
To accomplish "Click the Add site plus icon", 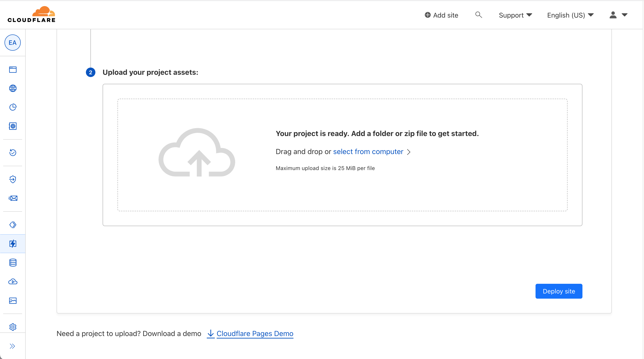I will pyautogui.click(x=428, y=15).
